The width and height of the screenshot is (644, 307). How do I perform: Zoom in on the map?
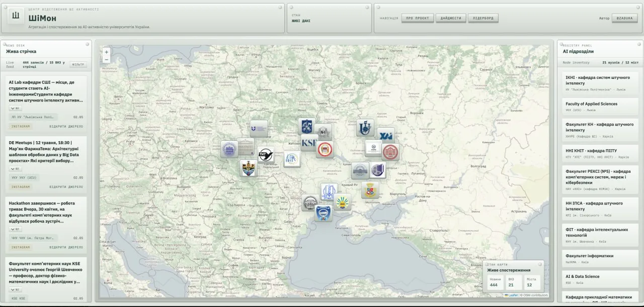106,52
